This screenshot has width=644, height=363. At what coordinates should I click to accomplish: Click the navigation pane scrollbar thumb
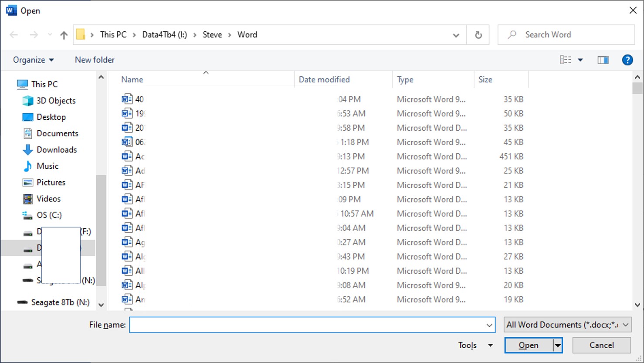coord(101,230)
